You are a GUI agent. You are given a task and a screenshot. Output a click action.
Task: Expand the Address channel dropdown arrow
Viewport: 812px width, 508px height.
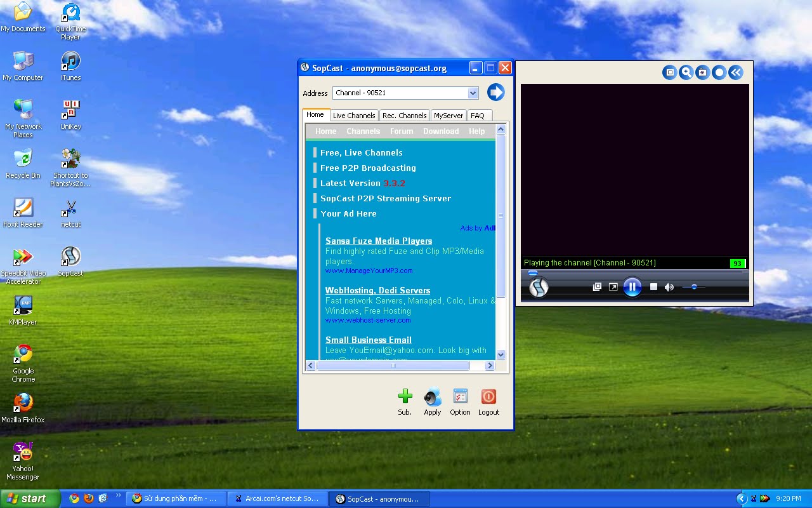coord(473,93)
